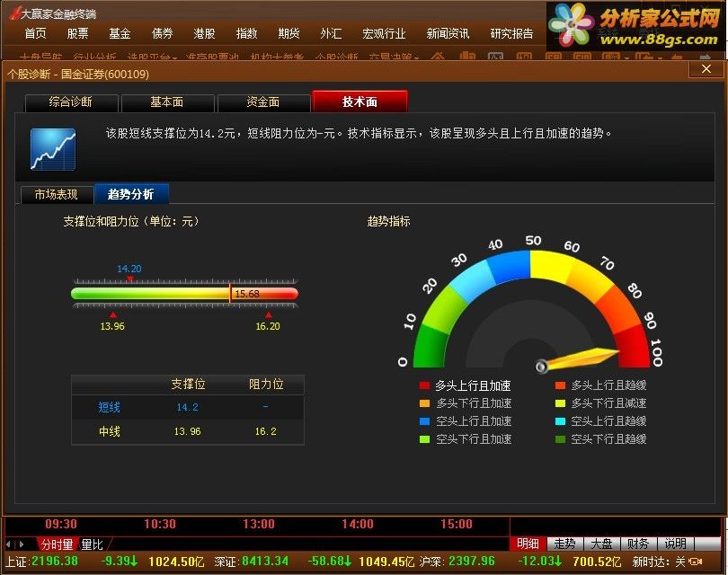Click the 13.96 mid-term support cell
Viewport: 728px width, 575px height.
tap(188, 431)
